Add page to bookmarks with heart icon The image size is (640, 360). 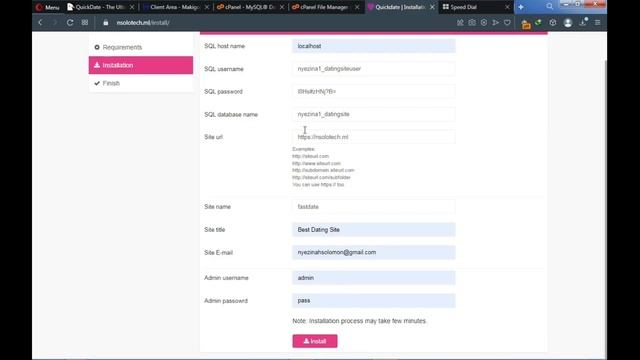click(x=507, y=23)
